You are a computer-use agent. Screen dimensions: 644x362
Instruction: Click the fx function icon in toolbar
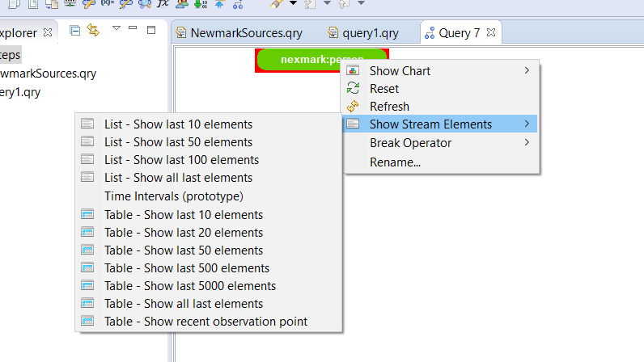pyautogui.click(x=163, y=4)
